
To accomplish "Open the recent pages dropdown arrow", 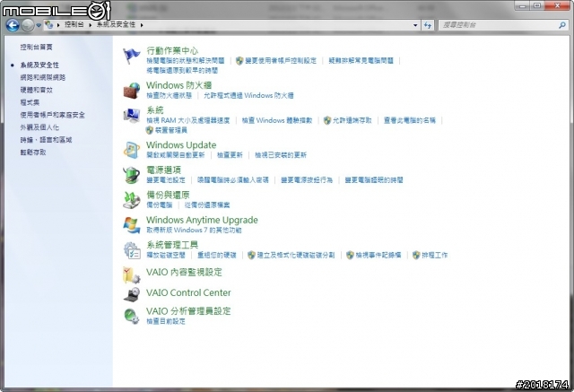I will (39, 25).
